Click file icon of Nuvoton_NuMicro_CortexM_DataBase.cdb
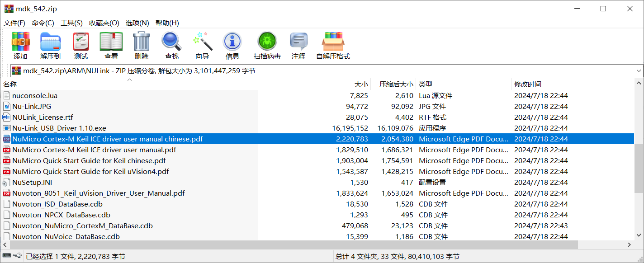The width and height of the screenshot is (644, 263). point(6,225)
